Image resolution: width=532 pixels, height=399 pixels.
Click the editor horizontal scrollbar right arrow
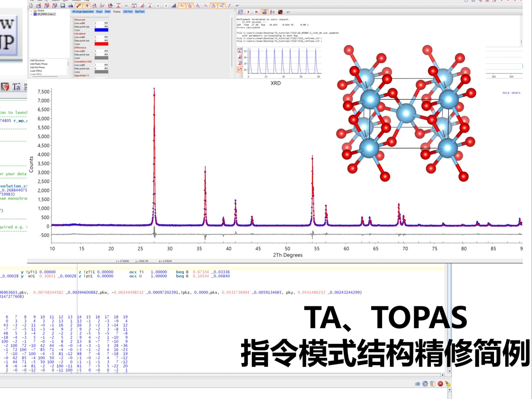[x=443, y=375]
